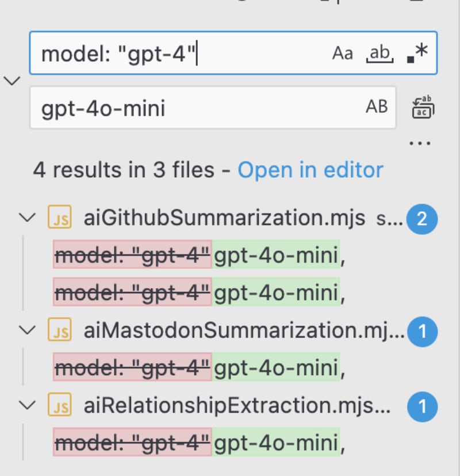Open the match under aiMastodonSummarization.mjs
Screen dimensions: 460x476
(x=199, y=367)
